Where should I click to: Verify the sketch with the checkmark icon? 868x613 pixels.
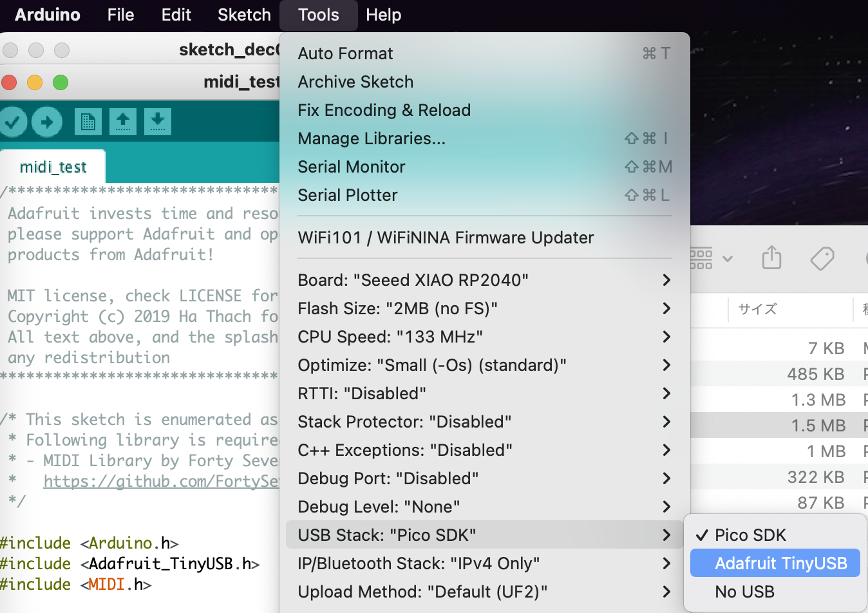click(x=13, y=121)
